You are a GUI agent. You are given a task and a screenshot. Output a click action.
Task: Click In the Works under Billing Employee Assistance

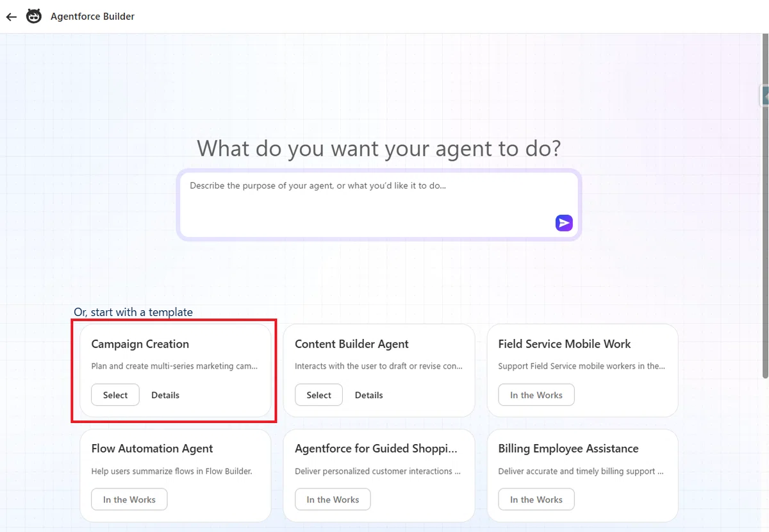[x=536, y=499]
